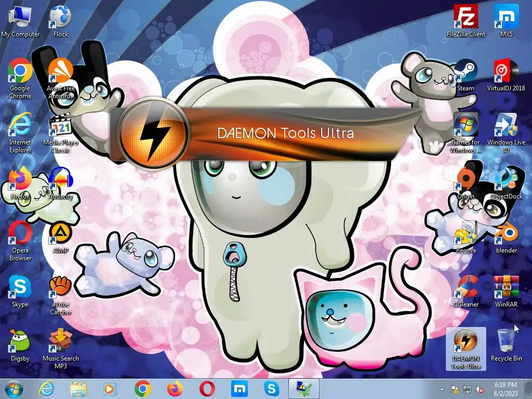Select the blender desktop shortcut
Screen dimensions: 532x399
pyautogui.click(x=506, y=237)
